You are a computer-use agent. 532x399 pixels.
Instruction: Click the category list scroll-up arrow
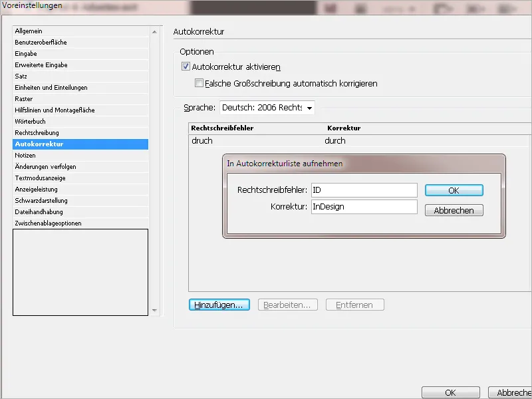(155, 32)
